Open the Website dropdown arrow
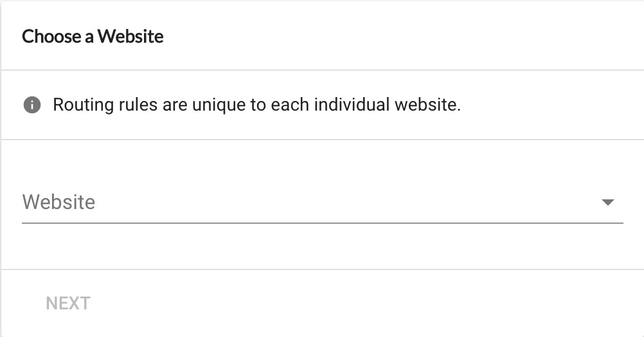Image resolution: width=644 pixels, height=337 pixels. click(x=607, y=202)
